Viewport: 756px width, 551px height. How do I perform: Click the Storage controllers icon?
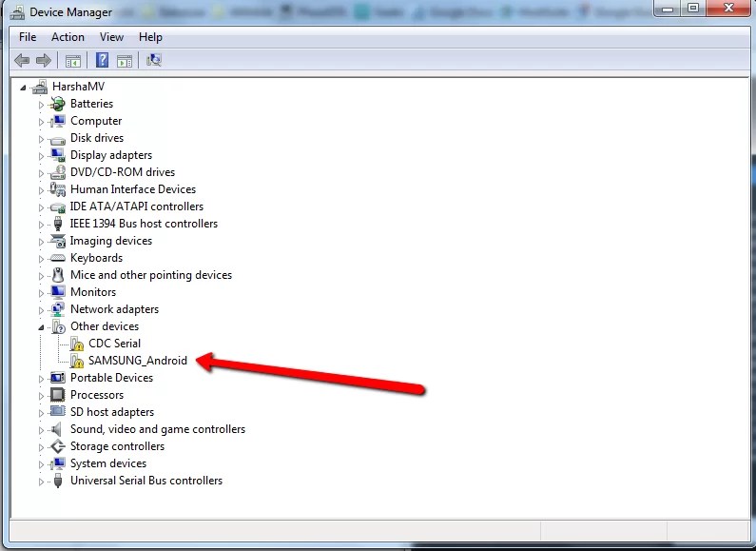(58, 446)
